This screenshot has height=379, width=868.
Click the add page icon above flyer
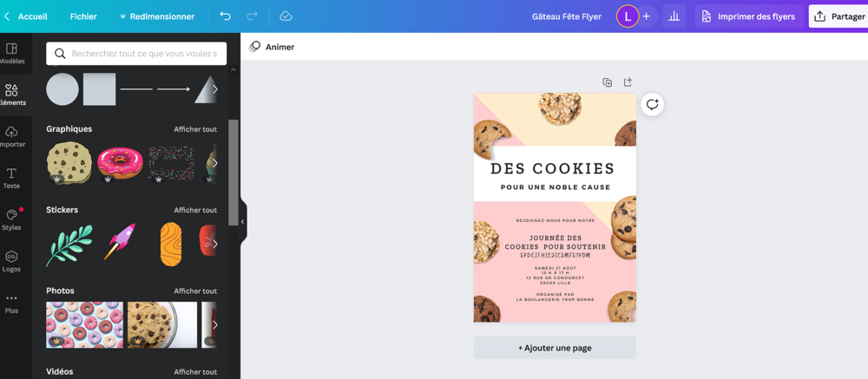(628, 82)
